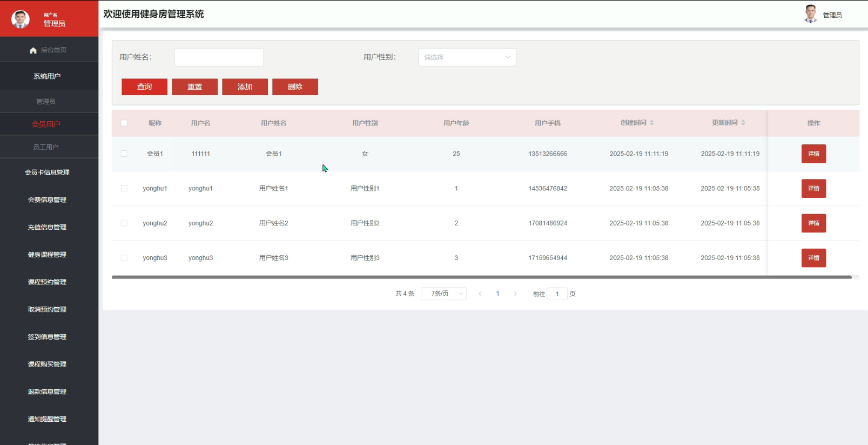Click the 欢迎使用健身房管理系统 title
The height and width of the screenshot is (445, 868).
coord(153,14)
